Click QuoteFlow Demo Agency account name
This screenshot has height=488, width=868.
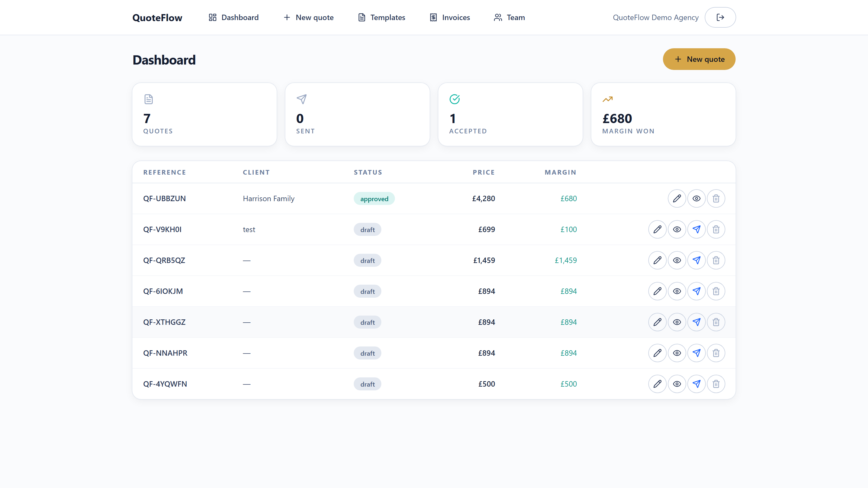[x=655, y=18]
